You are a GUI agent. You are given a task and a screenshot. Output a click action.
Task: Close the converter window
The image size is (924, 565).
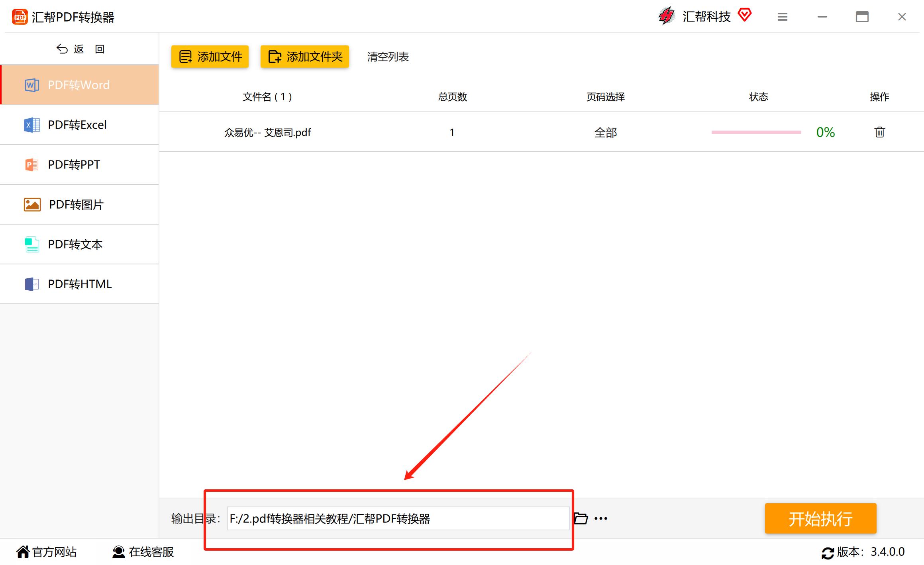click(902, 17)
